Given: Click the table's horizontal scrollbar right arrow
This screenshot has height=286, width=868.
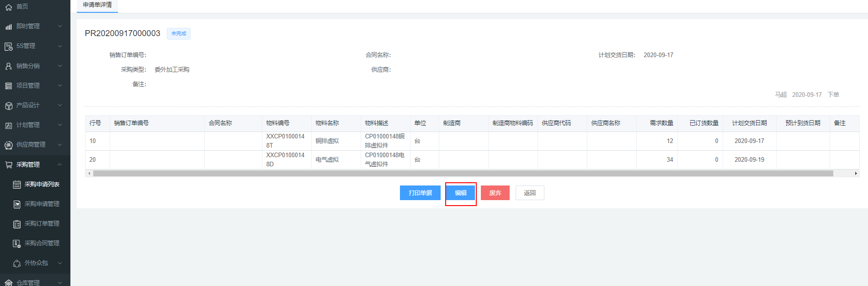Looking at the screenshot, I should [x=856, y=174].
